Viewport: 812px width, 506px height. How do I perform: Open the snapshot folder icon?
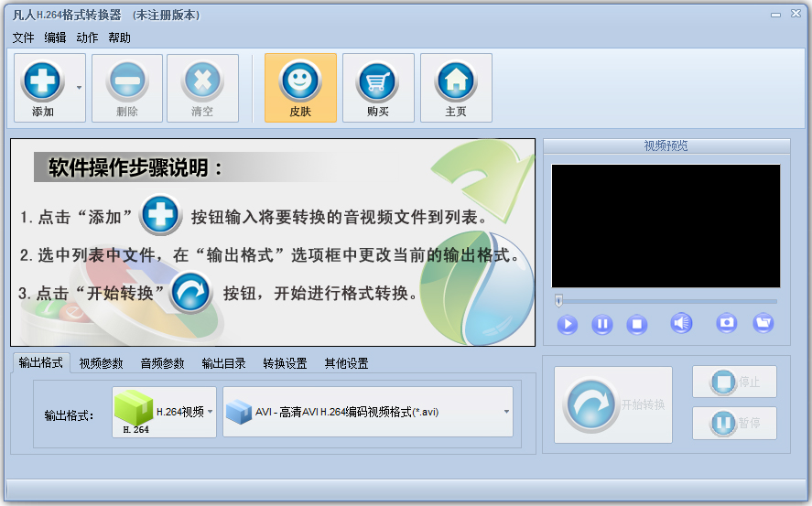[x=763, y=323]
